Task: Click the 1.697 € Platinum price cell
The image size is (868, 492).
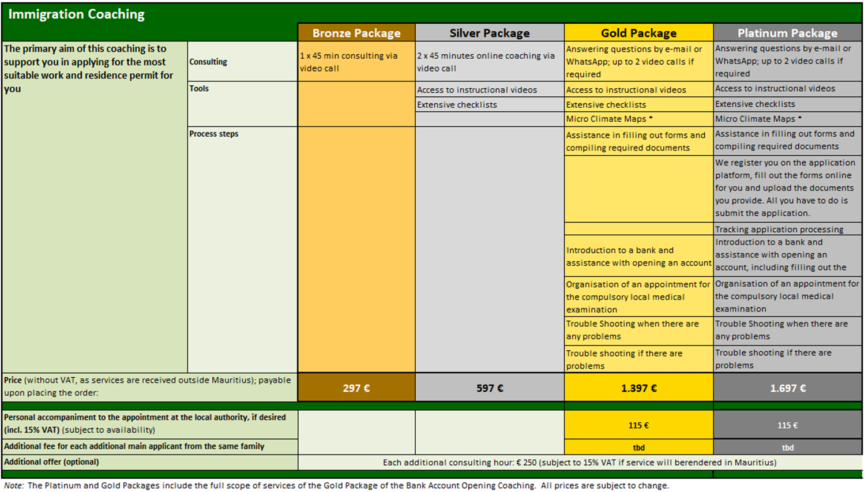Action: pos(787,388)
